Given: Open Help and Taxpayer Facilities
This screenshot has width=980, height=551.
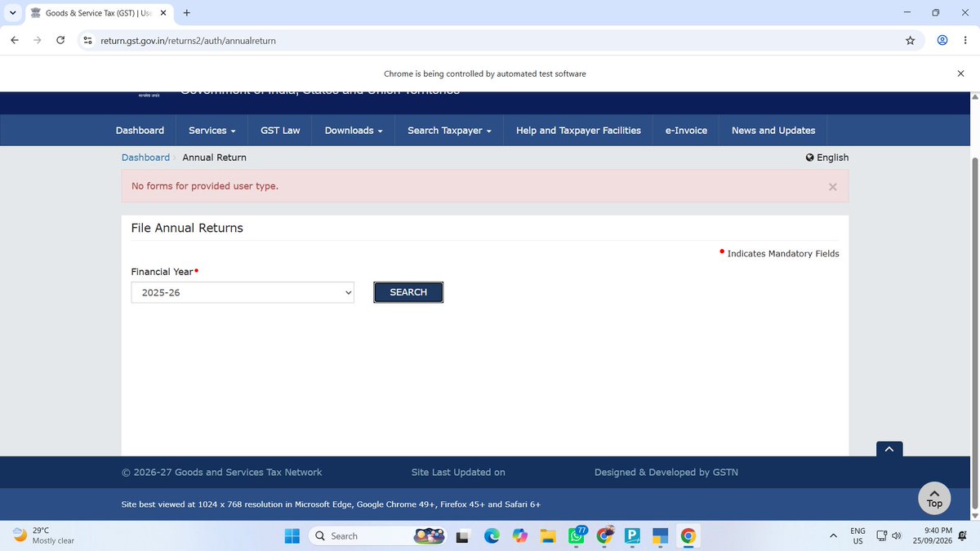Looking at the screenshot, I should [x=578, y=131].
